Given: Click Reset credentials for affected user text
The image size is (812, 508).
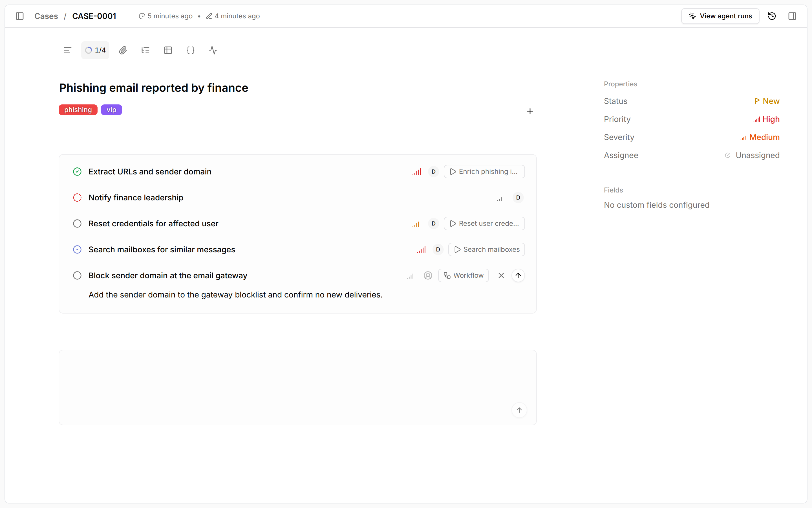Looking at the screenshot, I should (153, 224).
